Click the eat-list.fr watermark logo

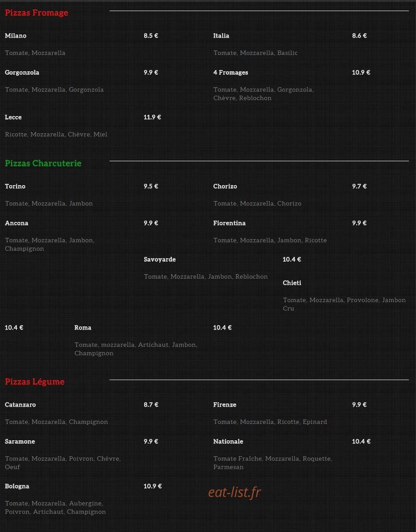(235, 492)
